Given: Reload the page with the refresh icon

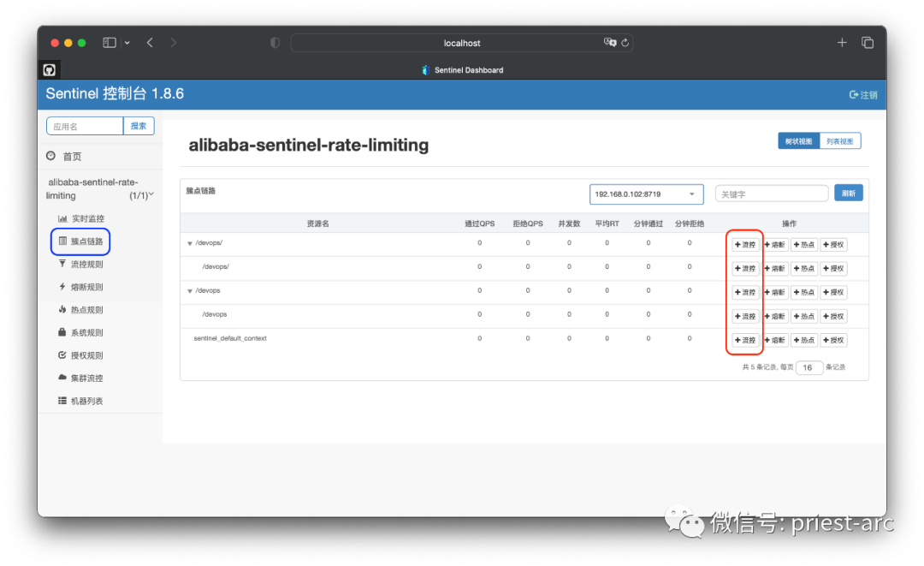Looking at the screenshot, I should pos(625,43).
